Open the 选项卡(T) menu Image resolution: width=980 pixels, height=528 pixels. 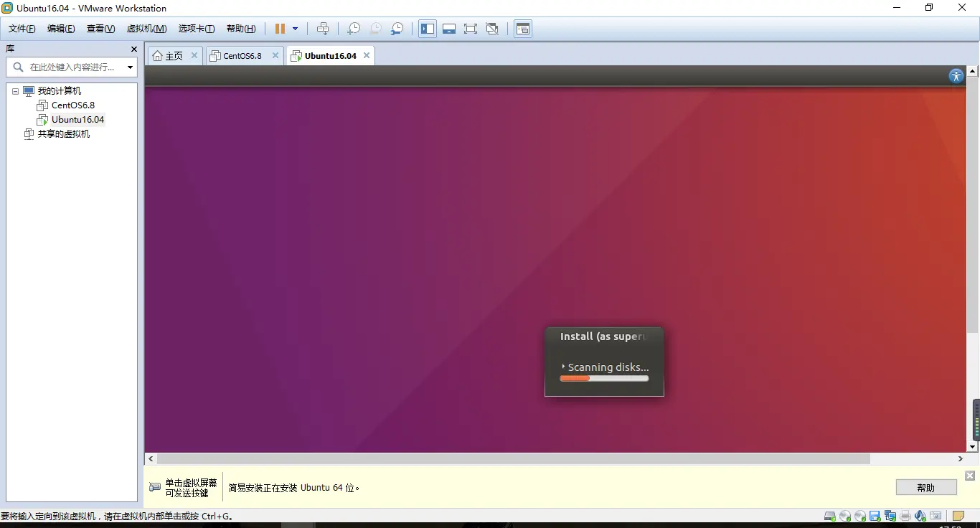pyautogui.click(x=197, y=29)
